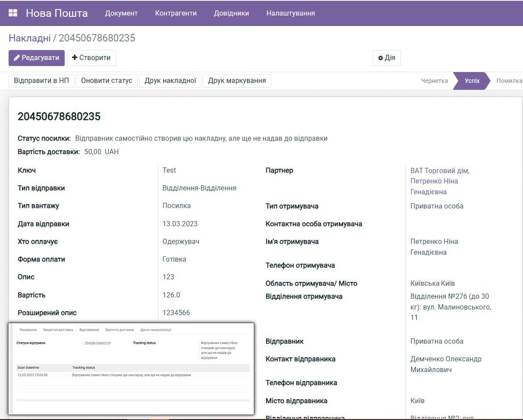Open the Контрагенти menu

(176, 13)
